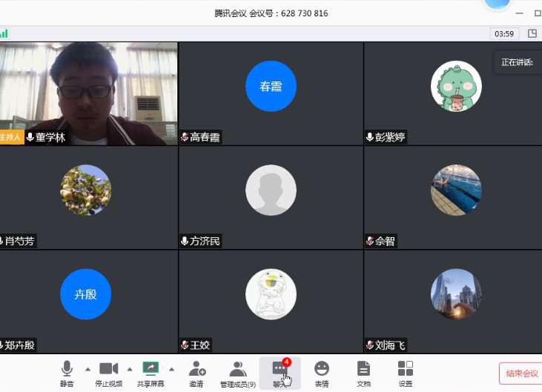Viewport: 542px width, 392px height.
Task: Open the 文档 documents icon
Action: tap(363, 373)
